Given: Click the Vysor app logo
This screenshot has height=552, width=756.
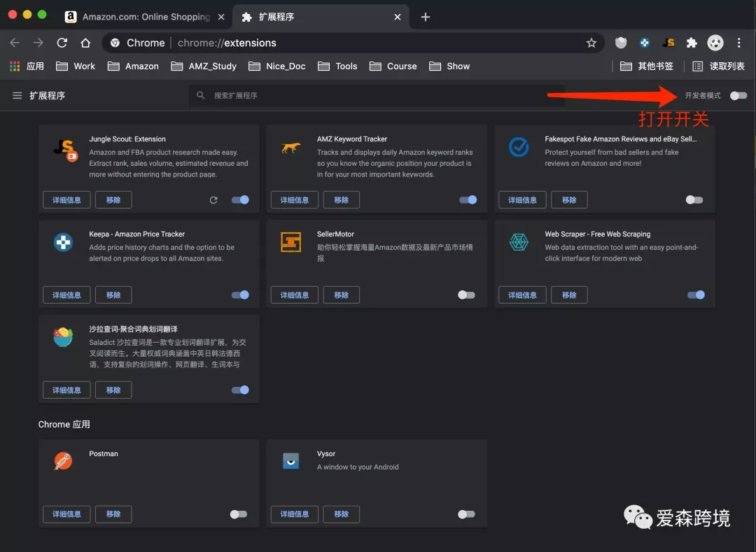Looking at the screenshot, I should [290, 461].
